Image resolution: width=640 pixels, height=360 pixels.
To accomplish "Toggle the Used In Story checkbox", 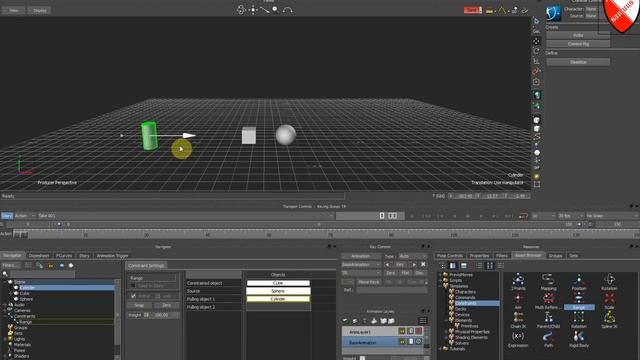I will (x=133, y=286).
